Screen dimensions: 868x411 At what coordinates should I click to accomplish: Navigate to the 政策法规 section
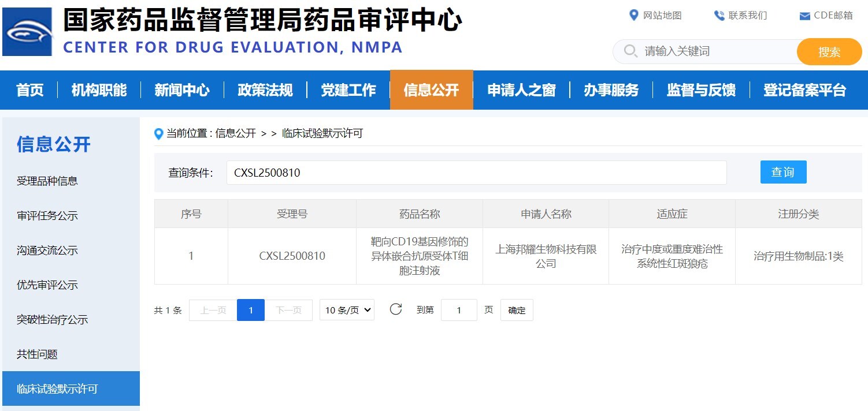point(264,90)
